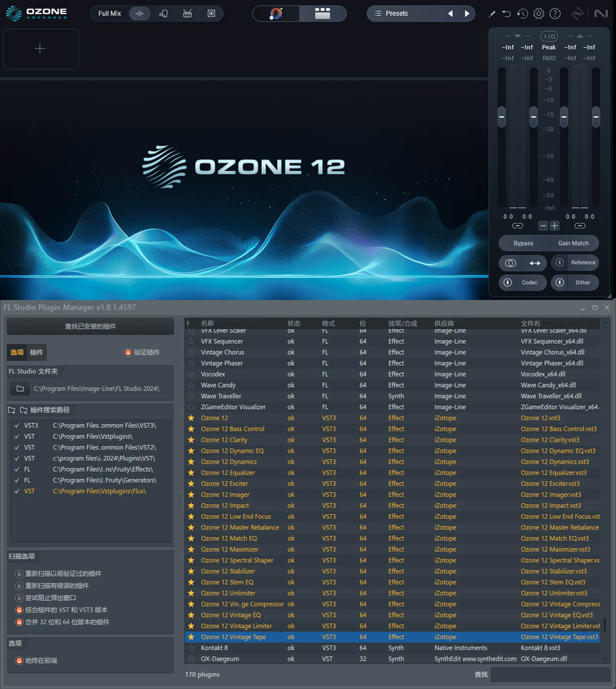Click the left input gain slider handle
This screenshot has width=616, height=689.
click(x=502, y=117)
